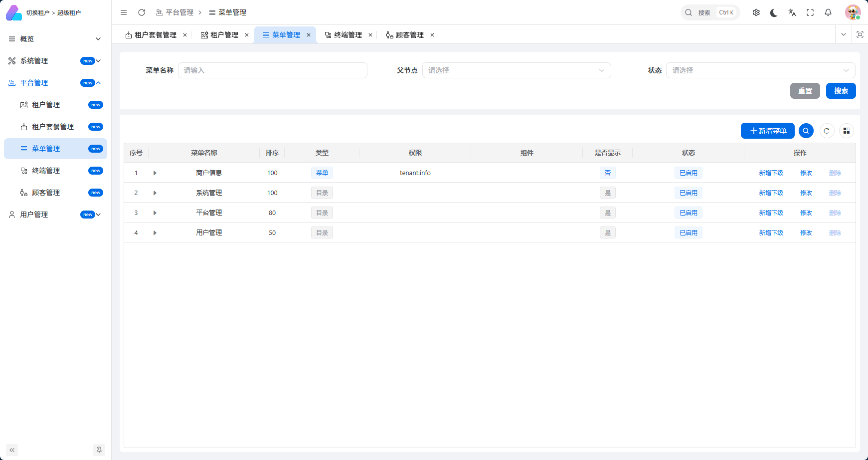
Task: Click the 已启用 status tag for 商户信息
Action: [x=689, y=173]
